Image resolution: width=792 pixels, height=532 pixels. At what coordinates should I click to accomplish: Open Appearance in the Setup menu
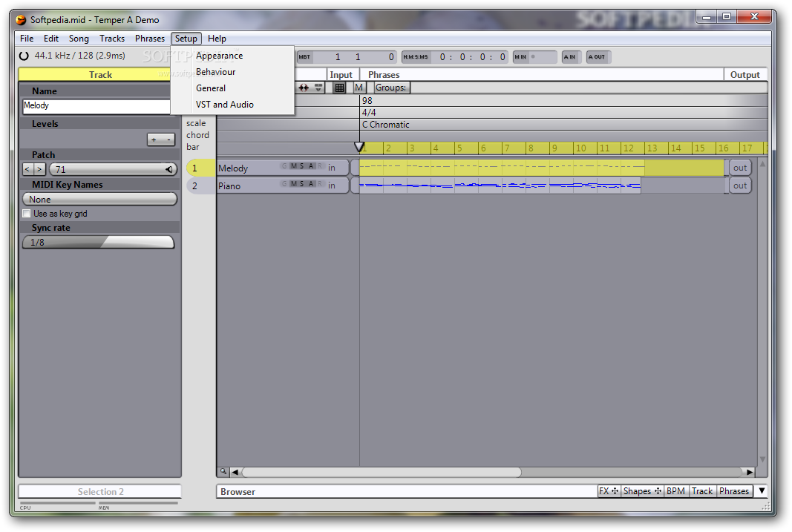click(x=219, y=56)
